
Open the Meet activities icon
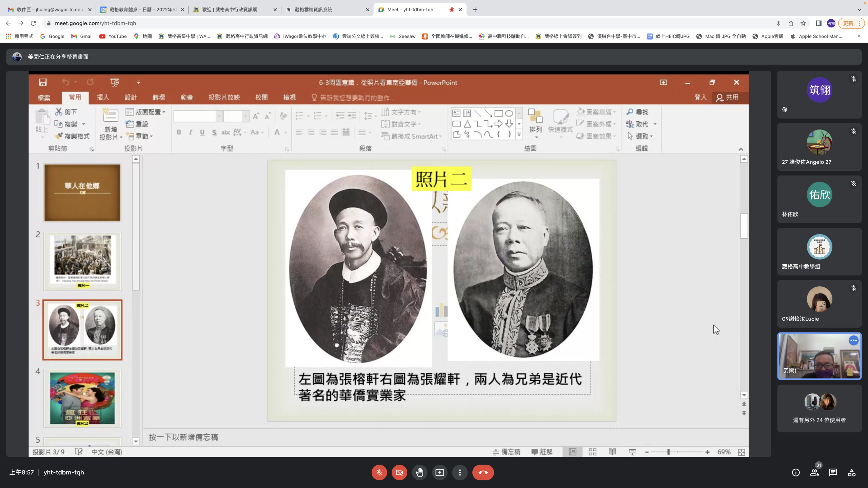pyautogui.click(x=852, y=472)
